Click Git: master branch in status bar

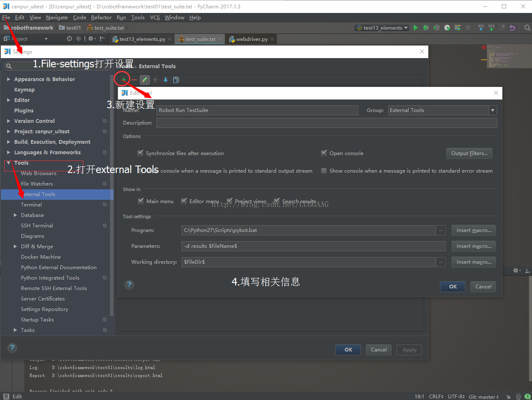[x=483, y=397]
